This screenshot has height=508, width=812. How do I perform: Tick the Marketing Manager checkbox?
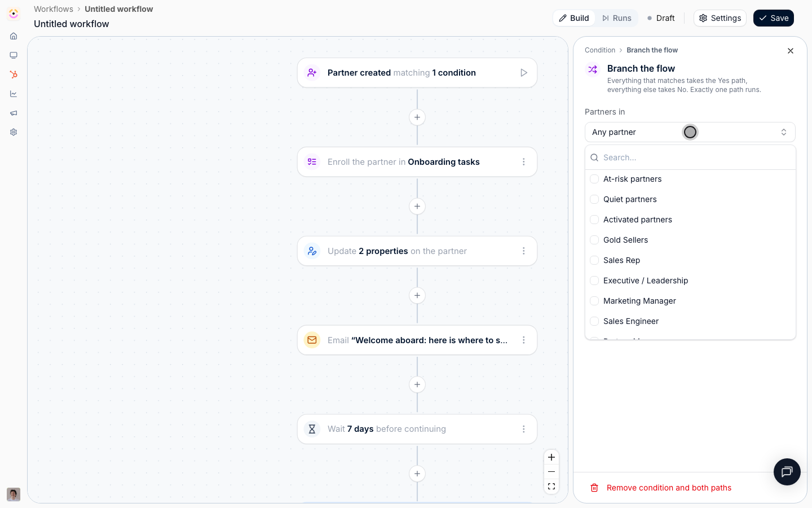coord(594,301)
